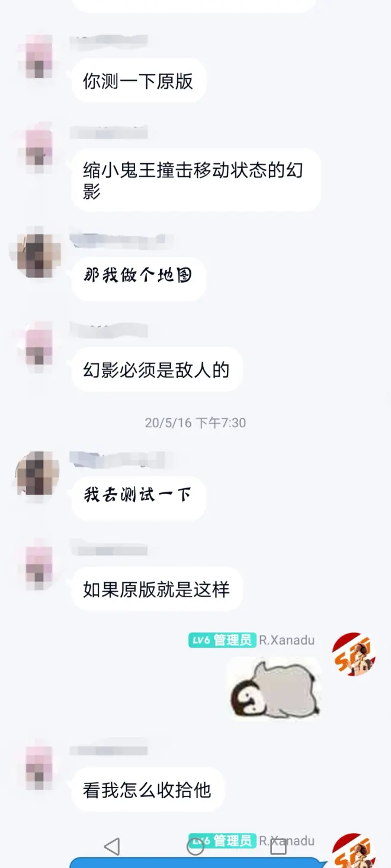
Task: Click the 20/5/16 下午7:30 timestamp
Action: click(x=195, y=423)
